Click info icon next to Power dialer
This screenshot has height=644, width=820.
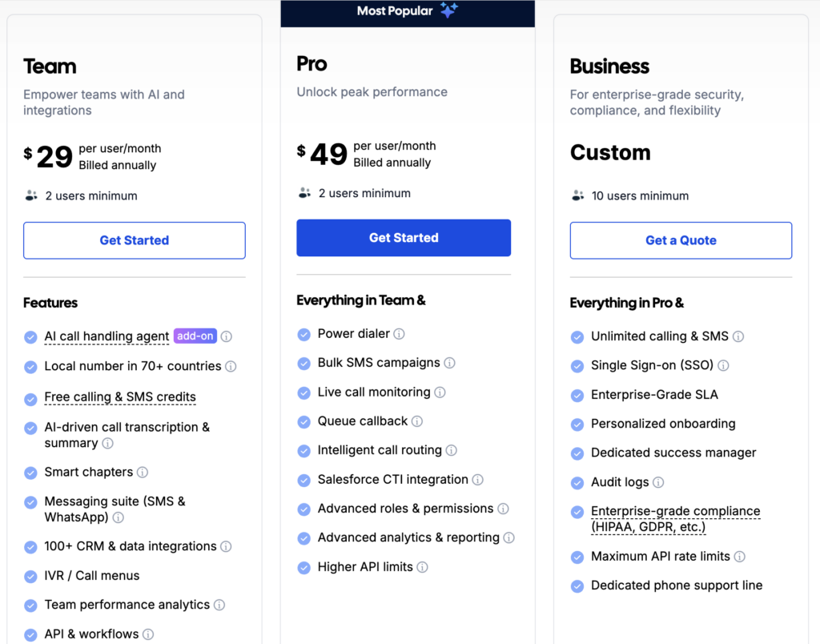(x=399, y=334)
